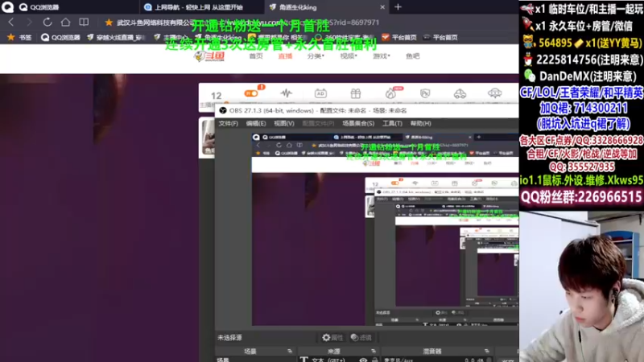
Task: Open 场景集合(S) menu in OBS
Action: pyautogui.click(x=358, y=123)
